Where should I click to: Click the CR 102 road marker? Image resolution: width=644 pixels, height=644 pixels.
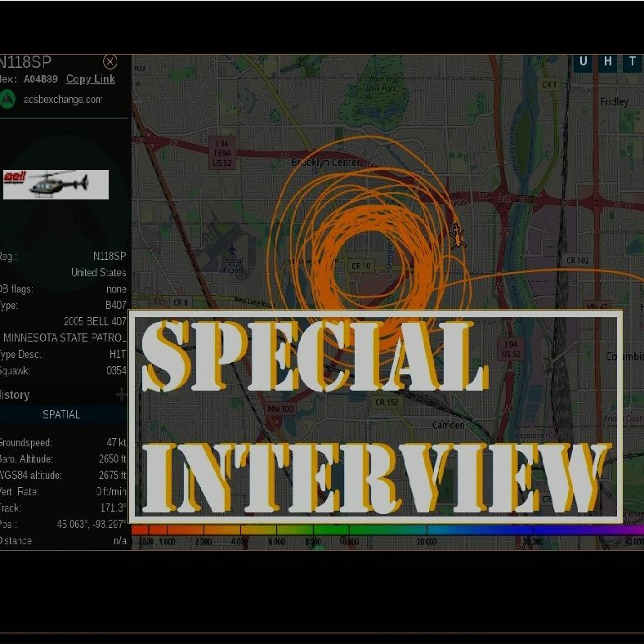(x=578, y=260)
